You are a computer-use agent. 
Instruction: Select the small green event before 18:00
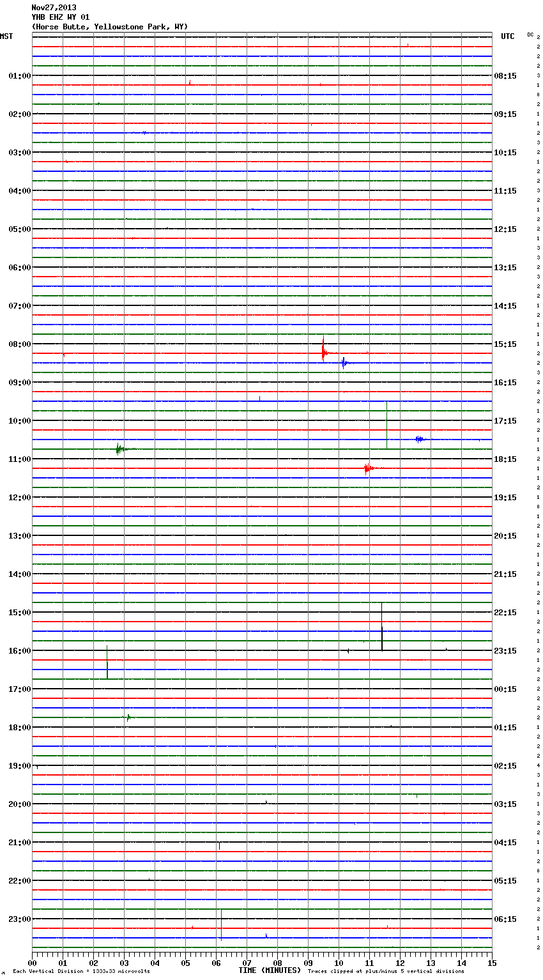click(x=128, y=717)
